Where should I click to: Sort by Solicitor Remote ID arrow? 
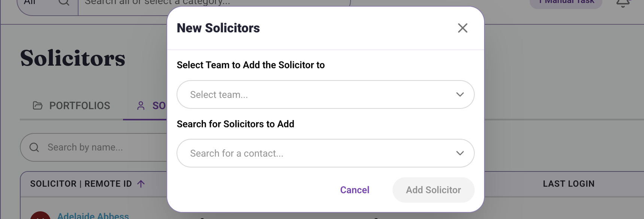click(x=141, y=184)
